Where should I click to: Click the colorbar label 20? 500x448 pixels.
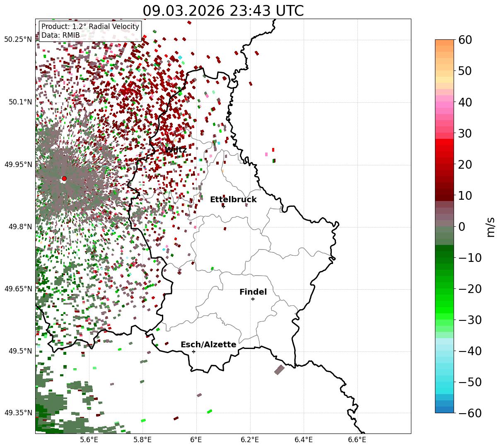coord(465,165)
